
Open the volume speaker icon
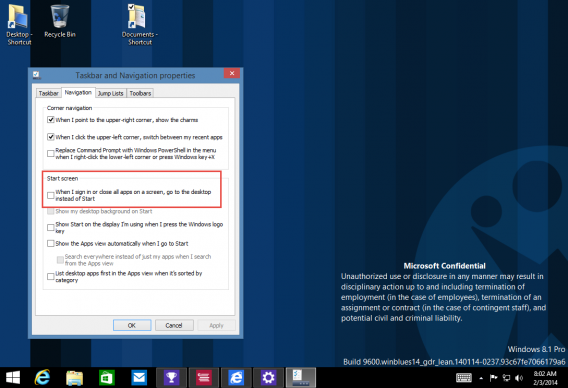[519, 378]
